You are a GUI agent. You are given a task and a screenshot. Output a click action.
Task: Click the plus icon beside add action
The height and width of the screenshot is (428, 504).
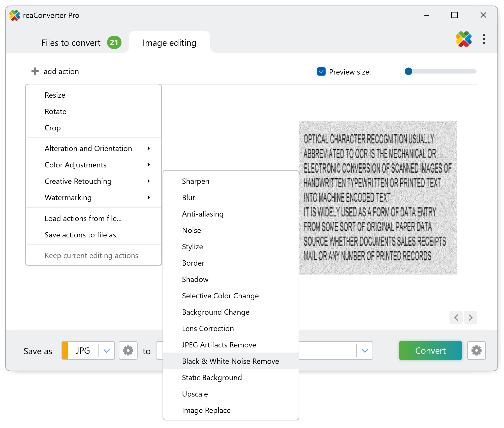35,71
